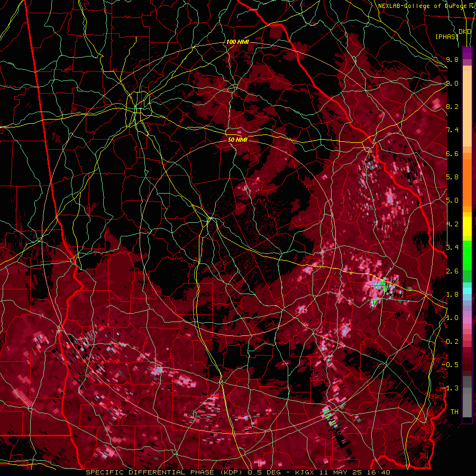Click the 100 NMI range ring label

[x=237, y=42]
